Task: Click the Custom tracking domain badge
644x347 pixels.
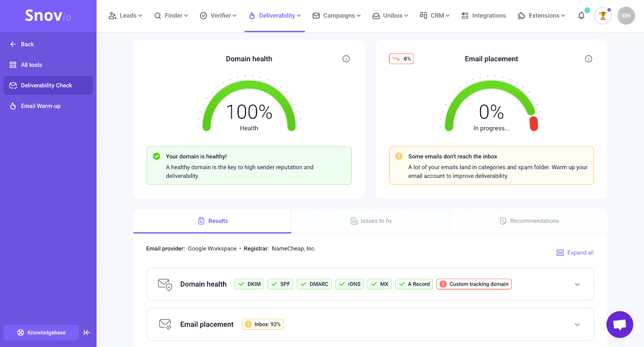Action: (474, 284)
